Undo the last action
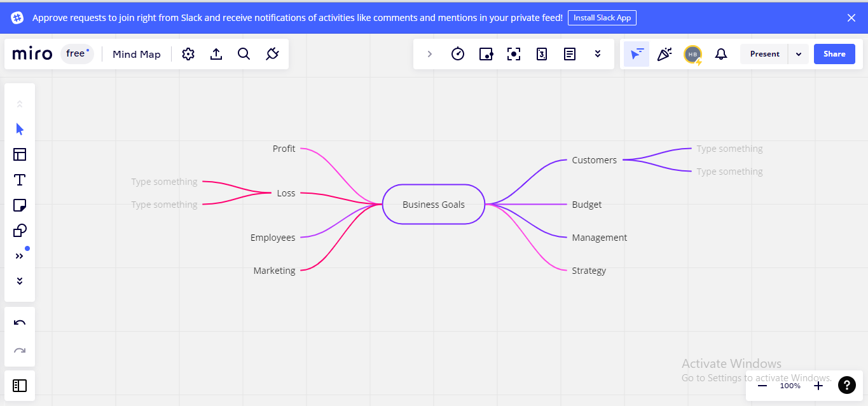868x406 pixels. coord(19,323)
